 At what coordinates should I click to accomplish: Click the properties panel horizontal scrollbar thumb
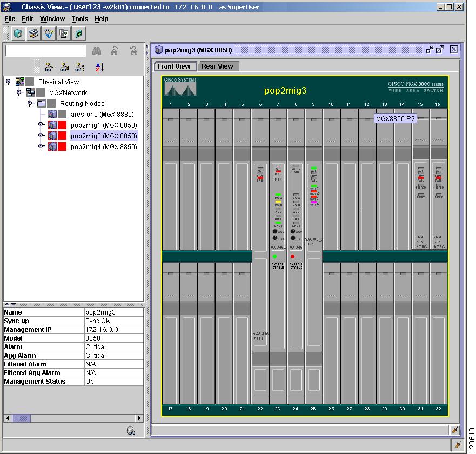coord(22,418)
